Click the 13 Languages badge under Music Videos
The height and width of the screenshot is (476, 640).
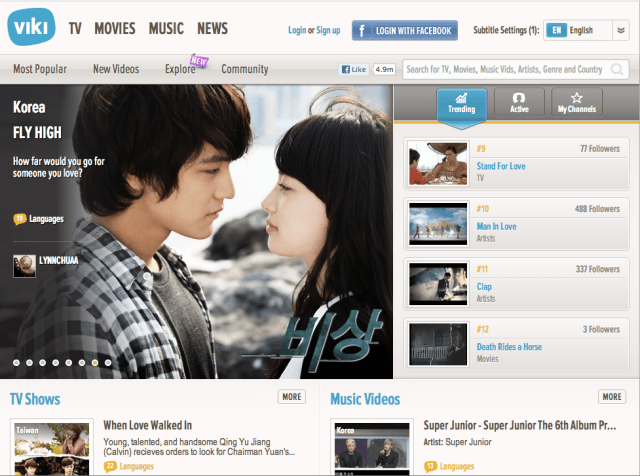point(430,466)
